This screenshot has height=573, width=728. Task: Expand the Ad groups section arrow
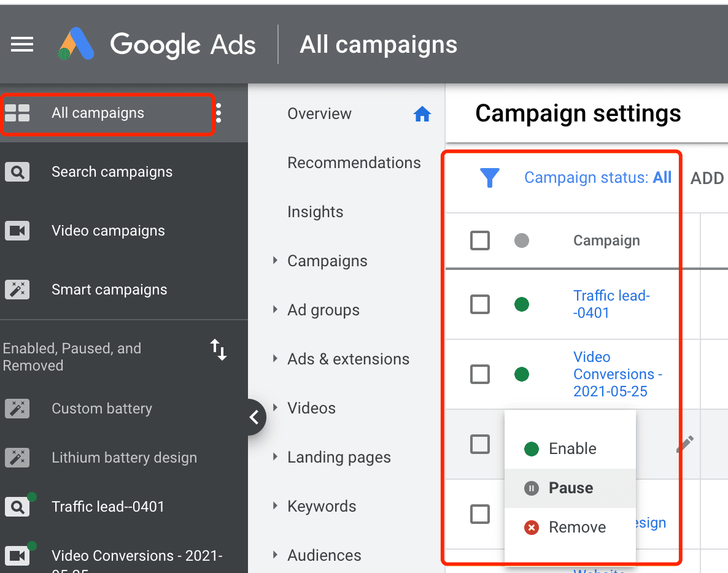(x=276, y=309)
